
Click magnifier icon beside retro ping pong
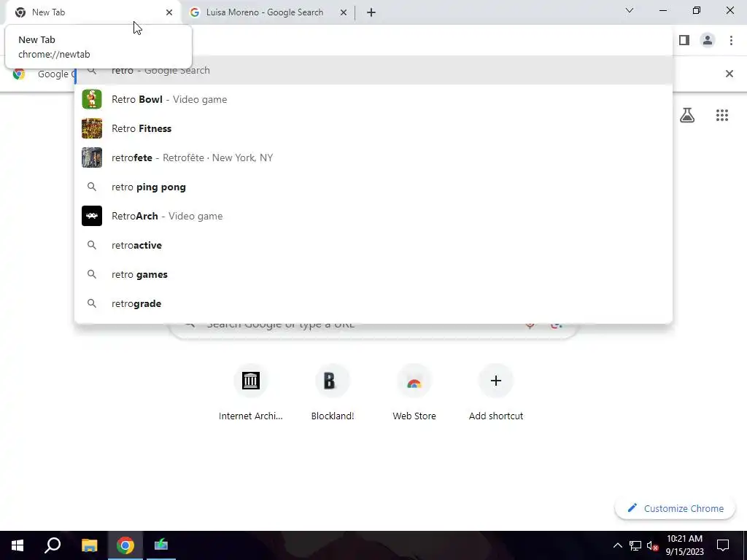pos(92,187)
